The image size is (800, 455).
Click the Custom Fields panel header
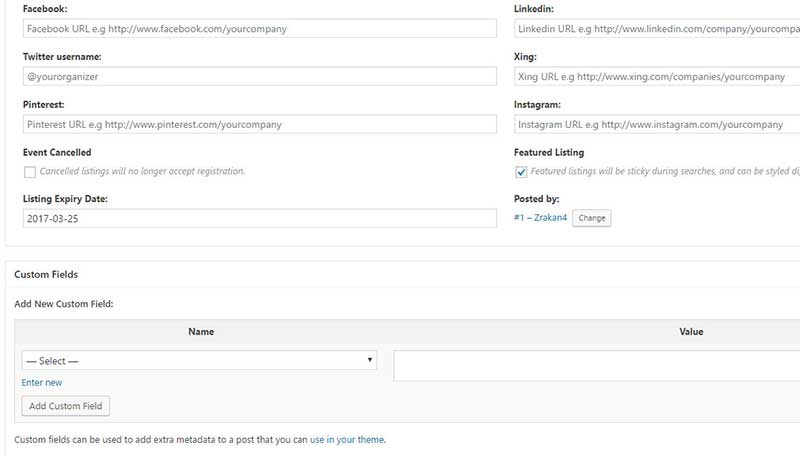[46, 274]
